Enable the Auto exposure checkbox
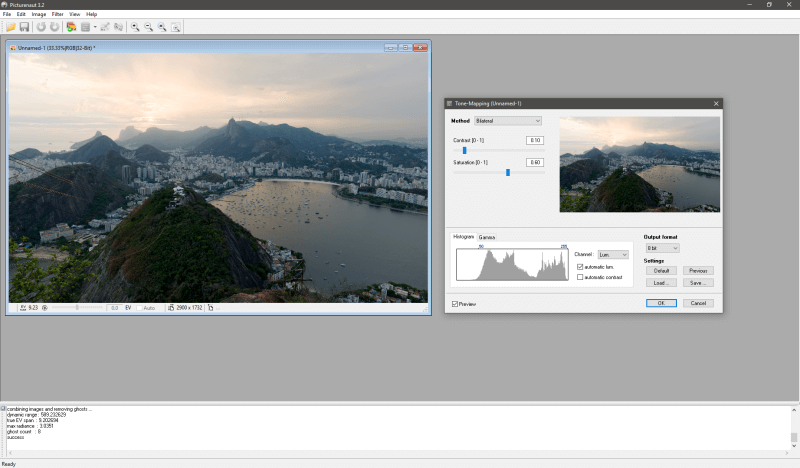 (x=139, y=308)
